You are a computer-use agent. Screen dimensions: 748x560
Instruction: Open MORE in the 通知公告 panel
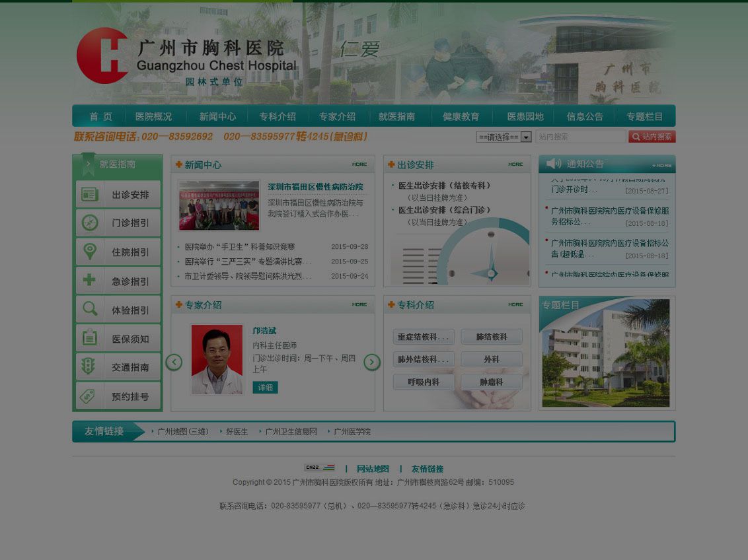(662, 165)
